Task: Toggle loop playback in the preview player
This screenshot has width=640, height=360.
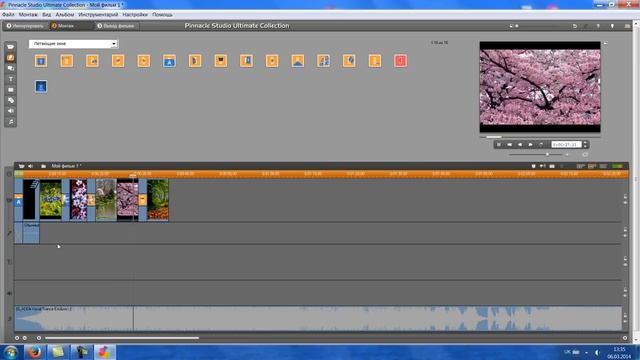Action: tap(541, 144)
